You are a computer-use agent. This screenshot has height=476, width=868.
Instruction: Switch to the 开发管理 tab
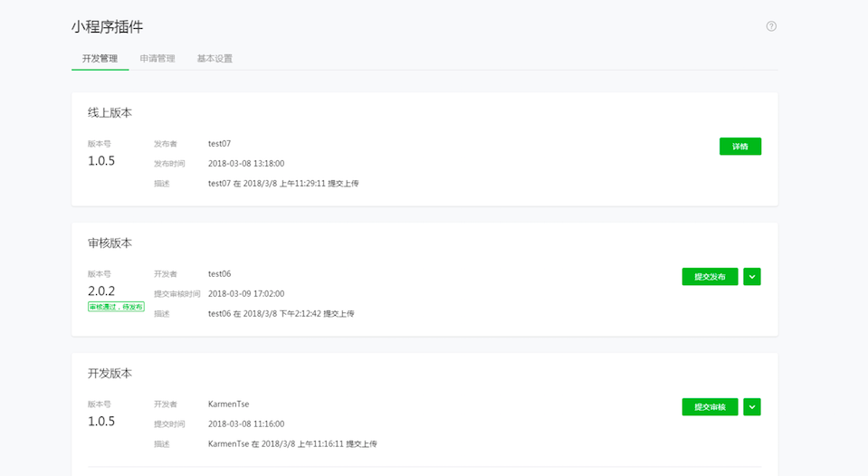pos(100,59)
